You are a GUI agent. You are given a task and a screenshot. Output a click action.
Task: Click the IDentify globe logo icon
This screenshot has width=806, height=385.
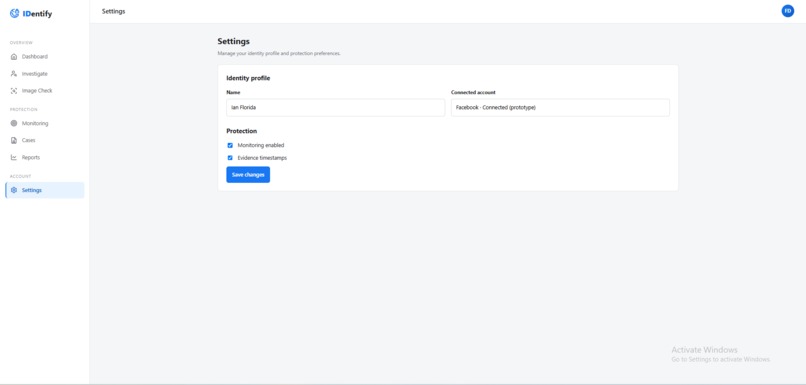pyautogui.click(x=14, y=13)
